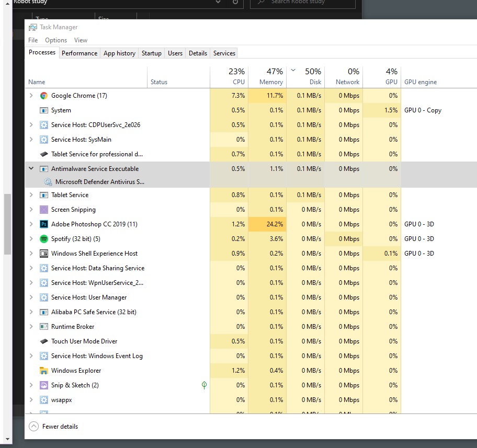
Task: Open the File menu
Action: click(33, 40)
